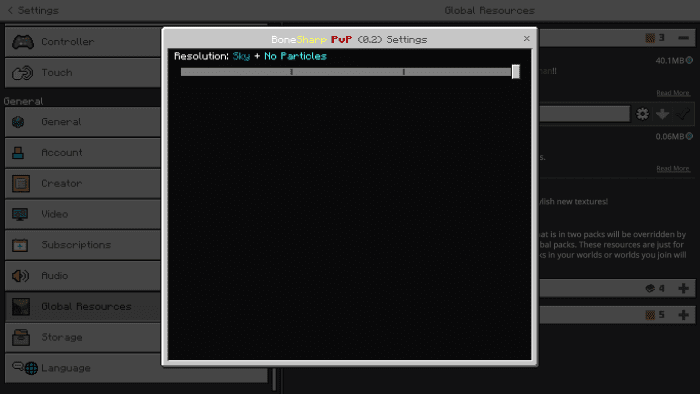Collapse the active packs section with minus

pos(683,38)
